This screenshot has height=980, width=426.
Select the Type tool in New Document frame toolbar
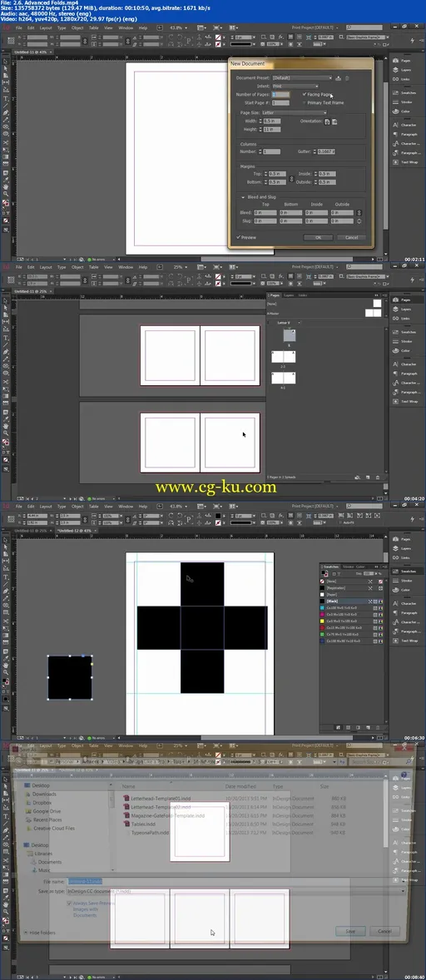tap(7, 99)
